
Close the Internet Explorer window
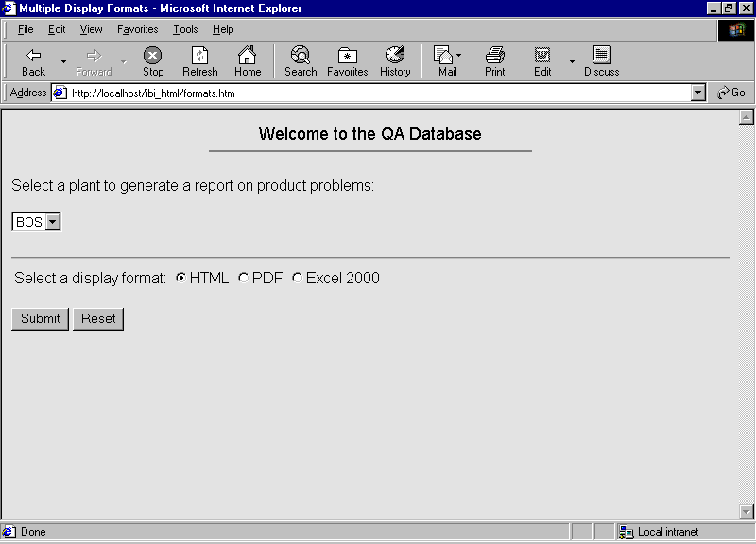(x=746, y=8)
